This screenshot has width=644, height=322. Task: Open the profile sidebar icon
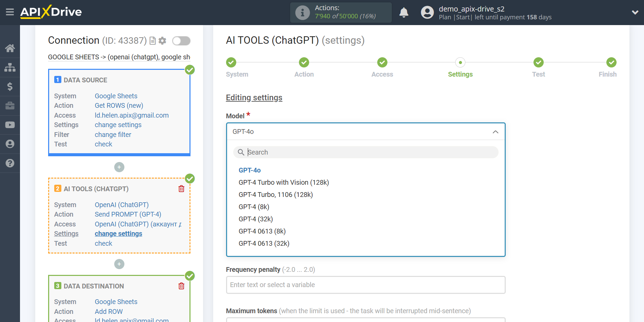point(10,144)
